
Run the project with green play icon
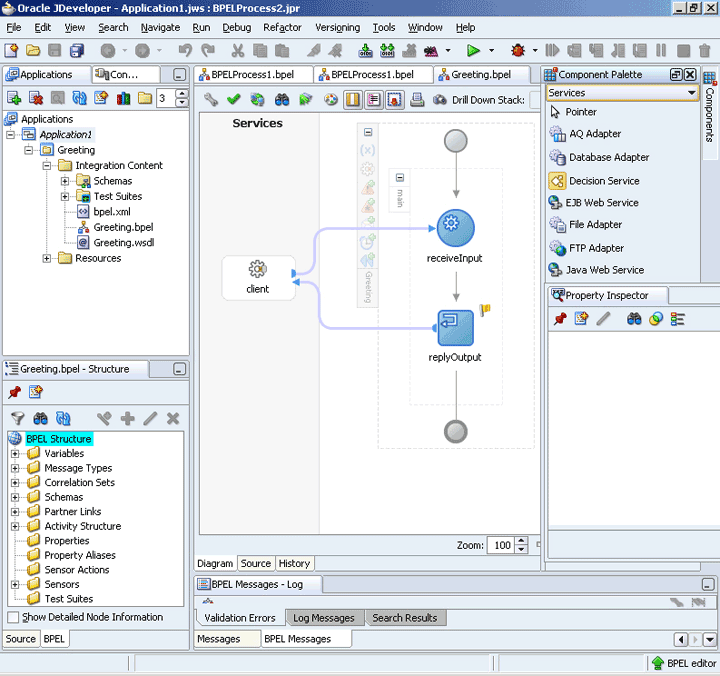point(473,50)
